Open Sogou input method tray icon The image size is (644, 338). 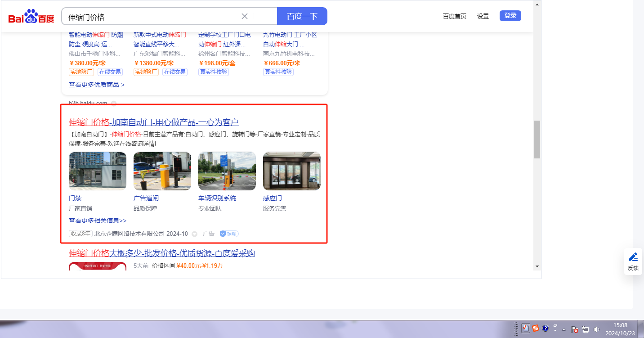(536, 329)
